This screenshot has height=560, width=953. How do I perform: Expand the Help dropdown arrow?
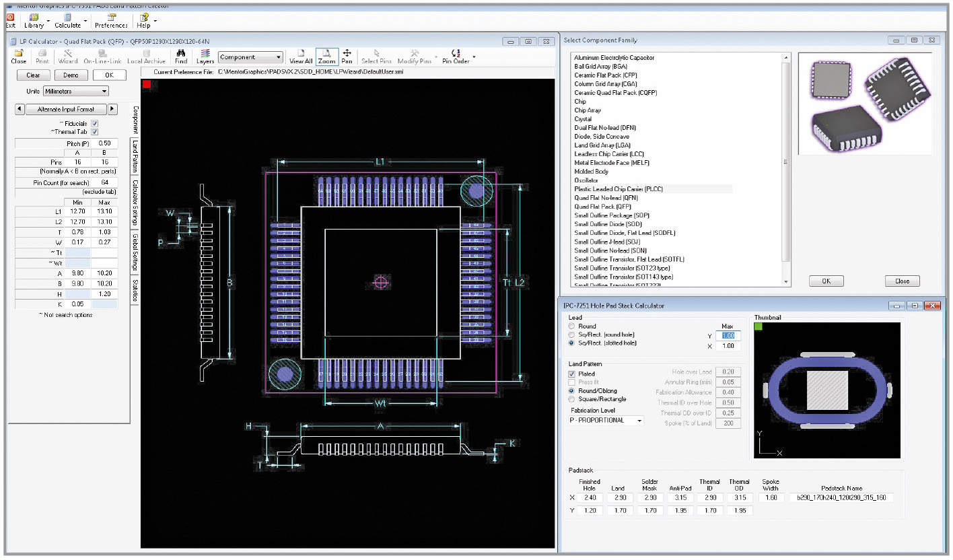tap(155, 20)
